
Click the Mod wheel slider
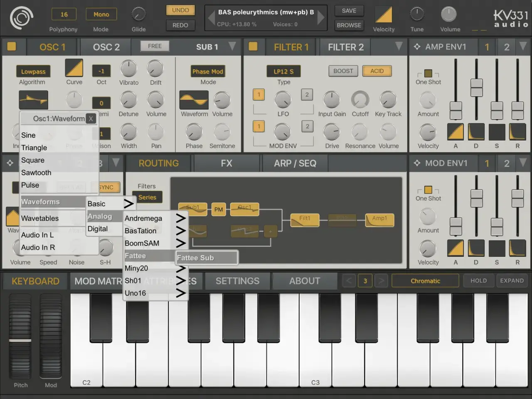51,336
